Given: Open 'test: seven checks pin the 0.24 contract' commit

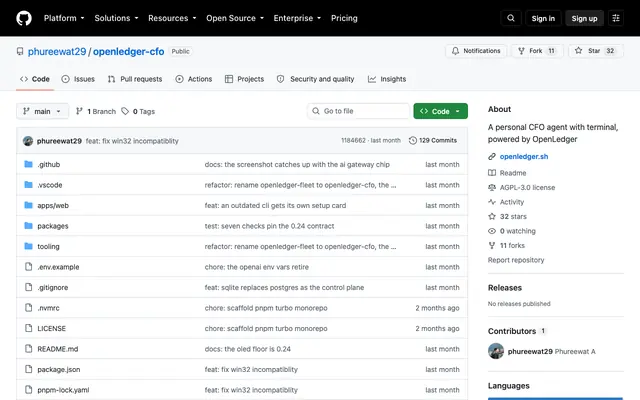Looking at the screenshot, I should [269, 226].
